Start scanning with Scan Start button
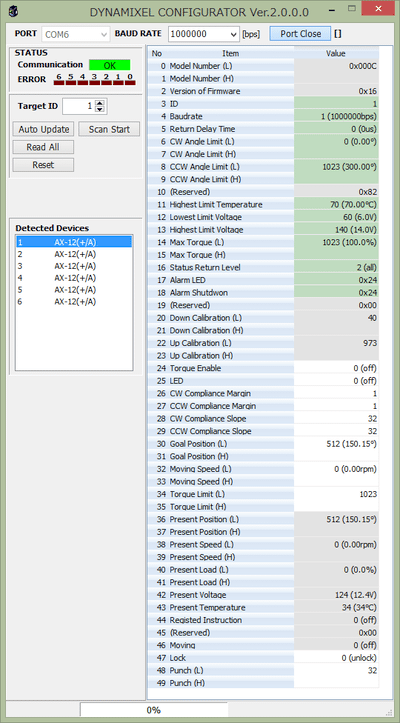400x723 pixels. coord(109,129)
